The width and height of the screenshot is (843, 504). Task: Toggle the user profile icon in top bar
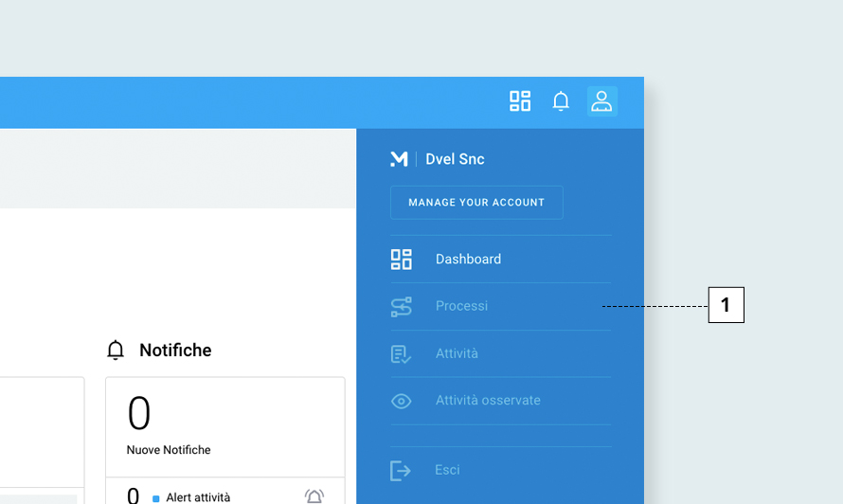click(602, 101)
